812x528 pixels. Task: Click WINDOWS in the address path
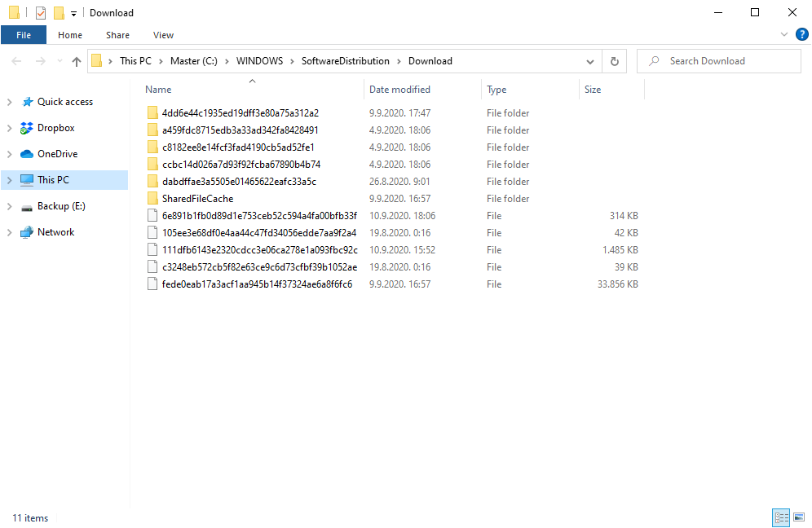pyautogui.click(x=259, y=61)
